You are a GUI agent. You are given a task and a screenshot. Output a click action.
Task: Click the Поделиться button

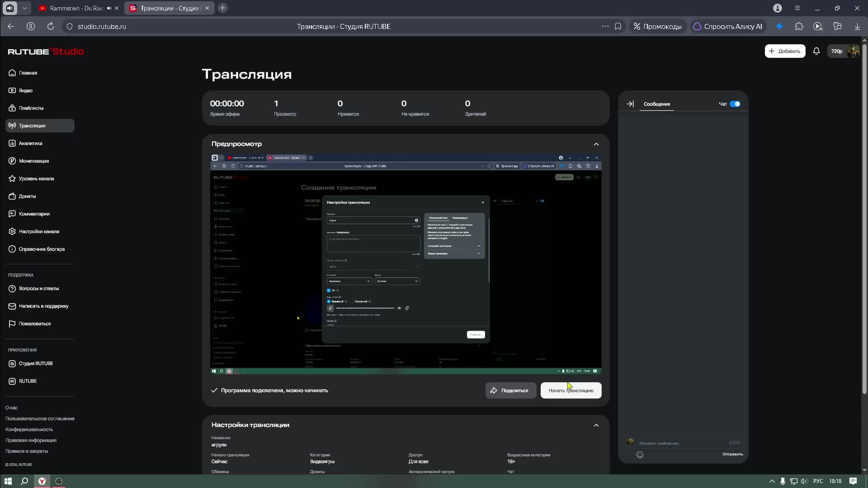tap(510, 390)
